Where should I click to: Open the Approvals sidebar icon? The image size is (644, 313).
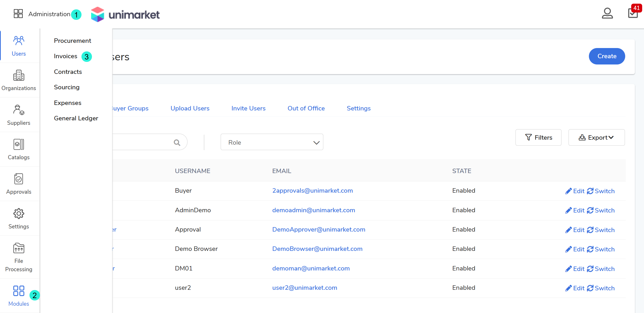19,179
